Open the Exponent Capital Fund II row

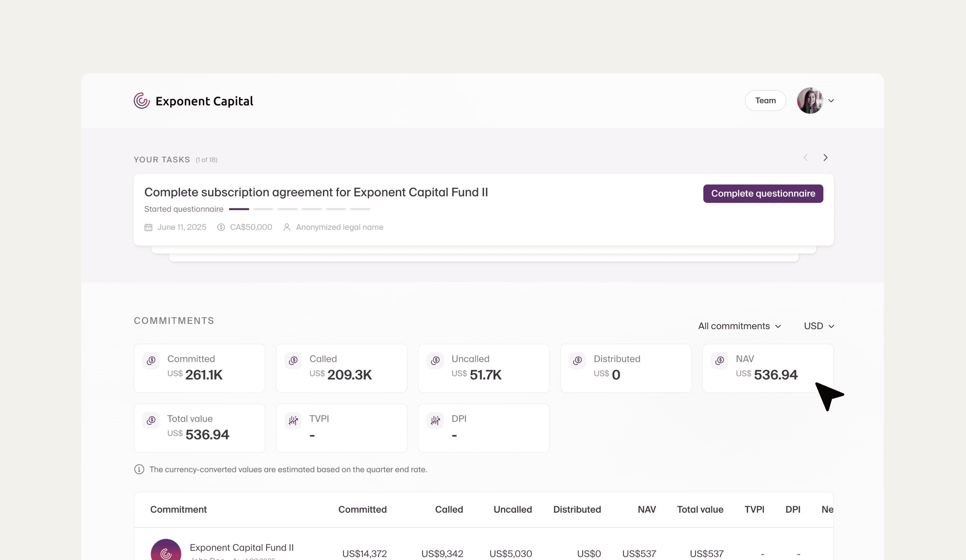pyautogui.click(x=241, y=548)
